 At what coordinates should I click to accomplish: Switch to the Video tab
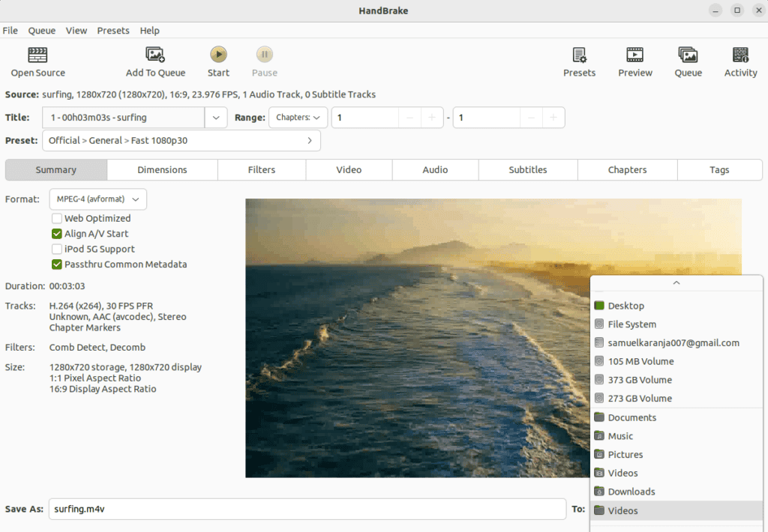tap(349, 170)
